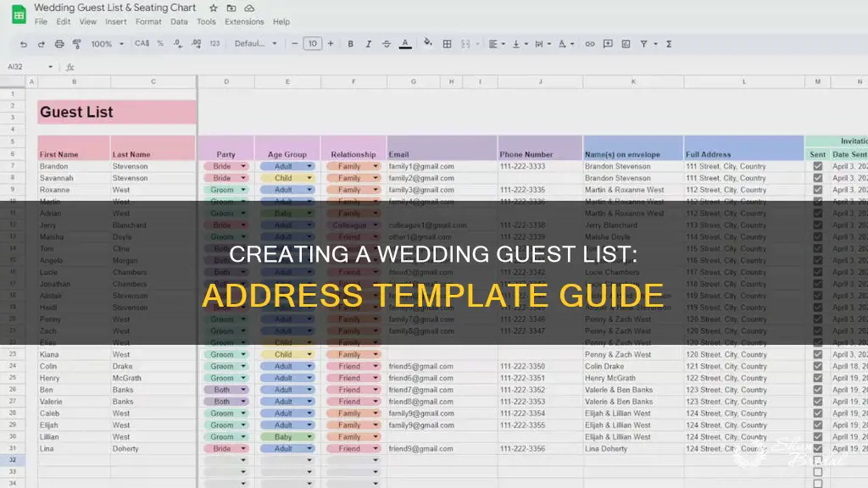Toggle Sent checkbox for Colin Drake's row
Image resolution: width=868 pixels, height=488 pixels.
pyautogui.click(x=818, y=366)
